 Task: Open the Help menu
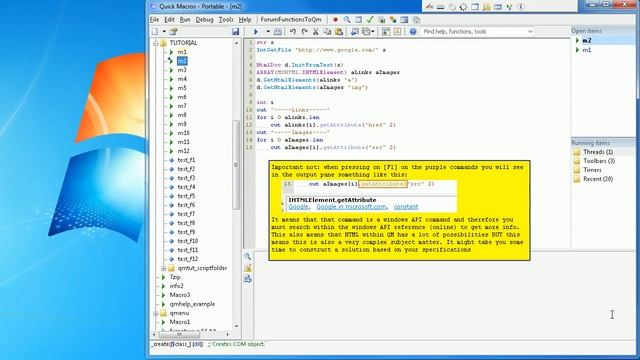[x=245, y=20]
